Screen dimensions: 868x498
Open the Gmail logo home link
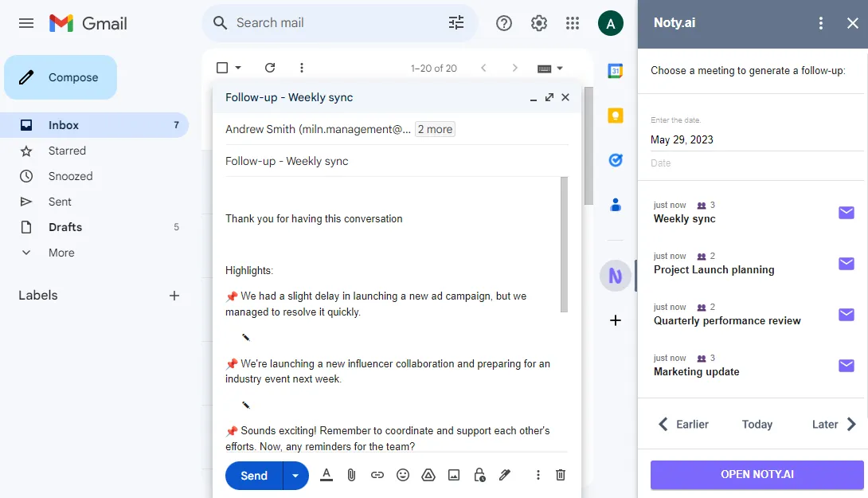[88, 23]
